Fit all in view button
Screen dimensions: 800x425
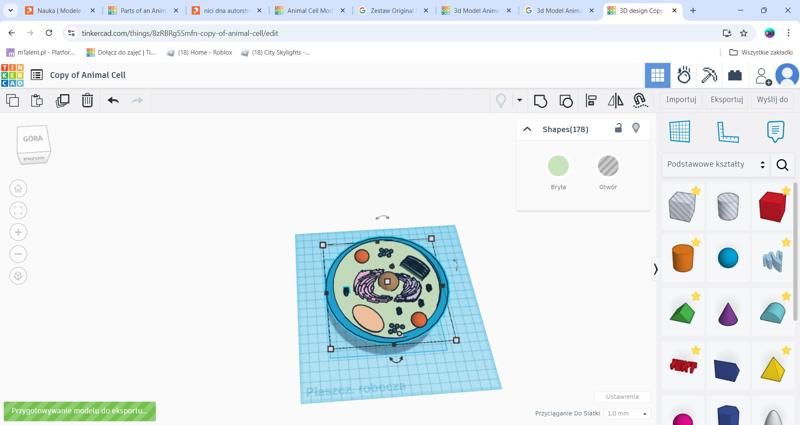pyautogui.click(x=18, y=210)
